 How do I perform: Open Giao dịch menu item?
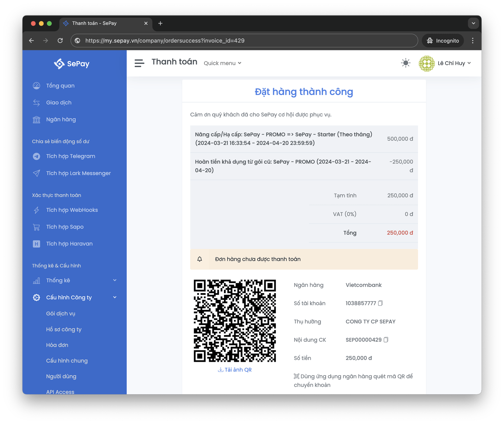pyautogui.click(x=59, y=103)
